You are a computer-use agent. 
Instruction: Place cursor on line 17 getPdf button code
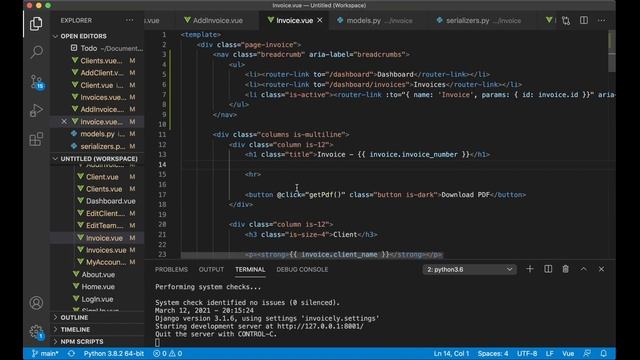(x=385, y=195)
